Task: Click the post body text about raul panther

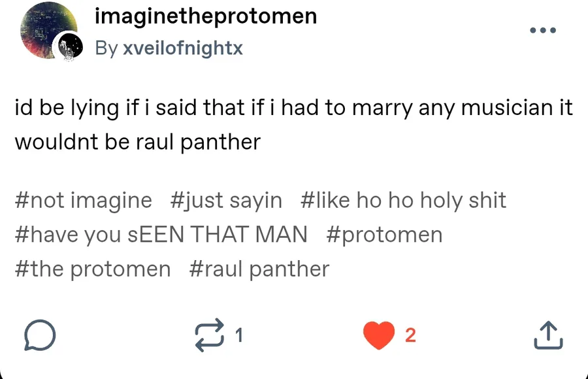Action: coord(293,124)
